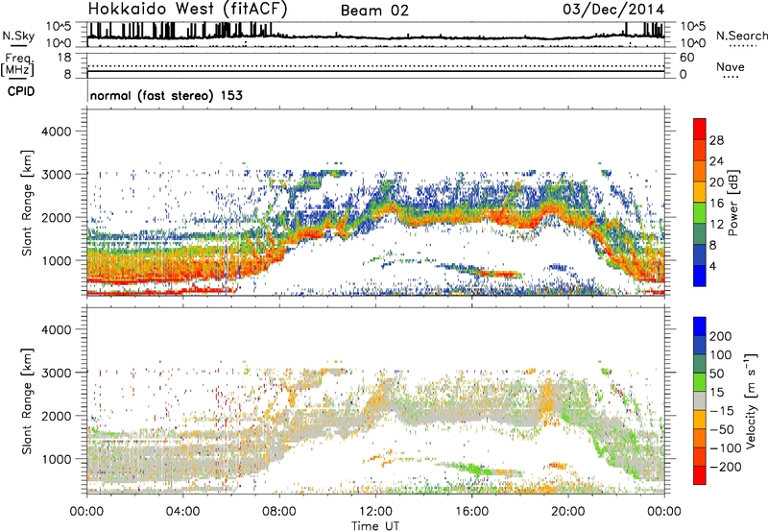Pick the red top segment of the power color bar
768x532 pixels.
pos(700,129)
